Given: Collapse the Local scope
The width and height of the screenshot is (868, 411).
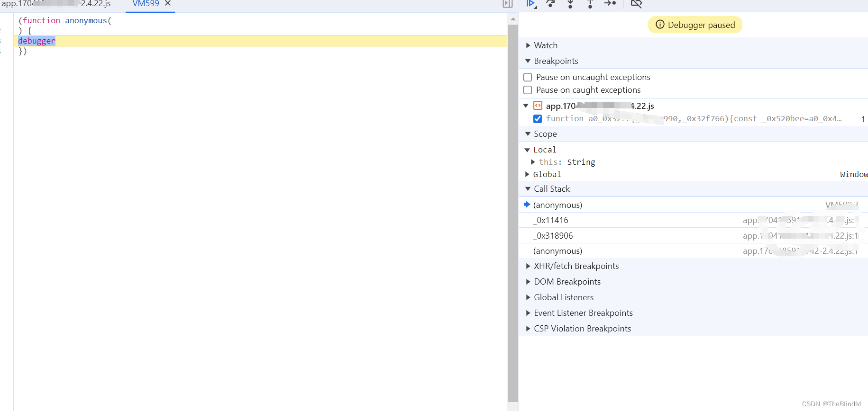Looking at the screenshot, I should (527, 150).
